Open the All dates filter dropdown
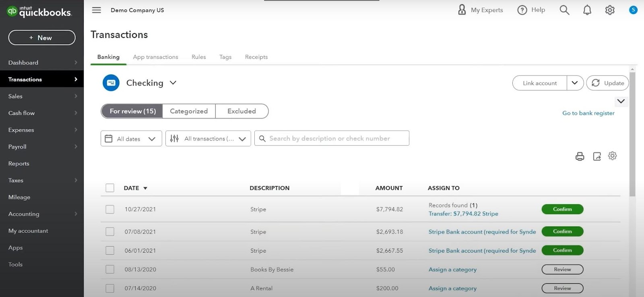The height and width of the screenshot is (297, 644). pos(131,139)
